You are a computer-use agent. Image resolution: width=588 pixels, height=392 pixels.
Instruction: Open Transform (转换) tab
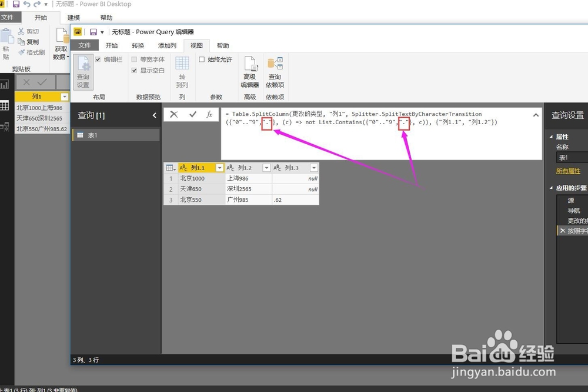click(x=138, y=45)
